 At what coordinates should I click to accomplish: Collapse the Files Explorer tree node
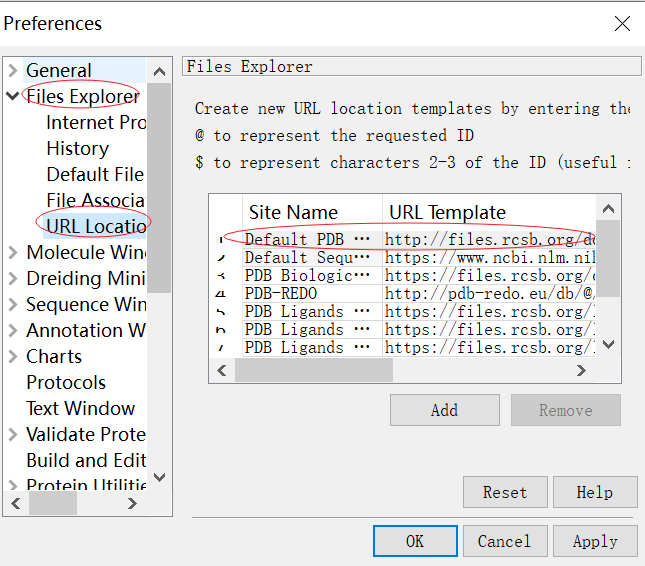pos(13,96)
